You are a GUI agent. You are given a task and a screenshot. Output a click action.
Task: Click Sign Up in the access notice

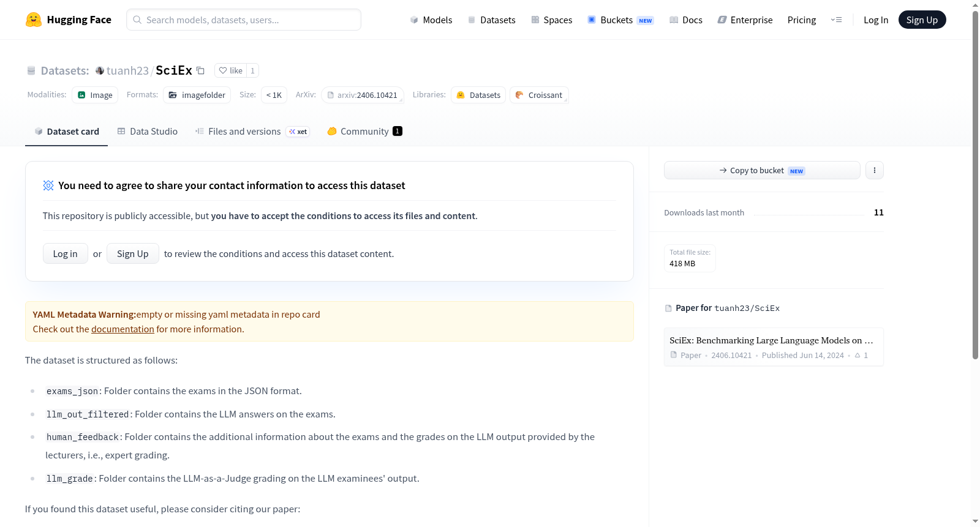133,253
